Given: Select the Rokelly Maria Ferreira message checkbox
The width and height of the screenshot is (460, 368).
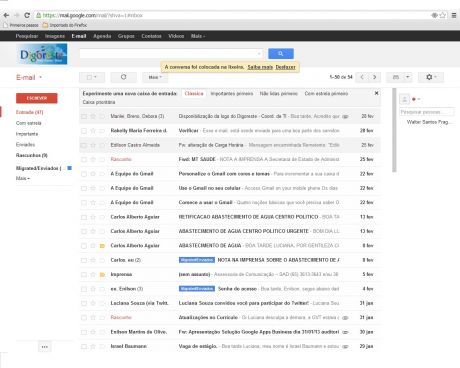Looking at the screenshot, I should [84, 131].
